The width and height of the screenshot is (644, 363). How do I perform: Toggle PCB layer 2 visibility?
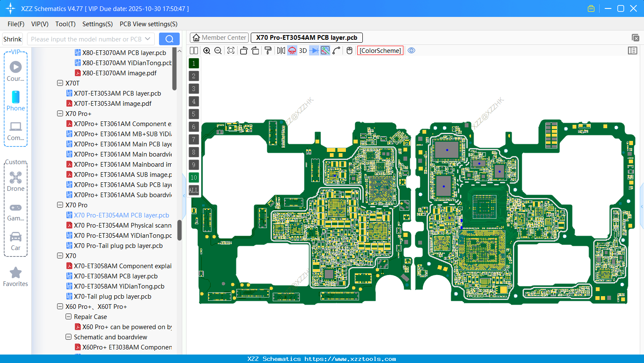[194, 76]
